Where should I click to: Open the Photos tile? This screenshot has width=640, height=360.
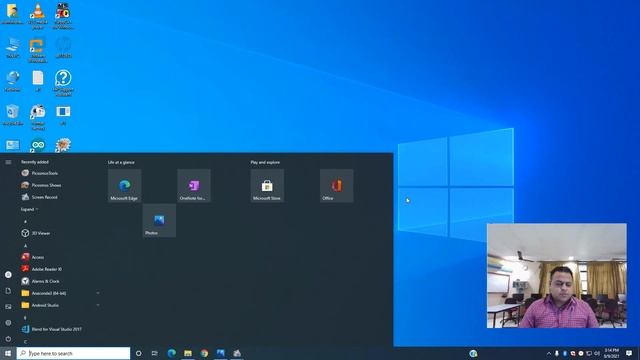pyautogui.click(x=159, y=220)
